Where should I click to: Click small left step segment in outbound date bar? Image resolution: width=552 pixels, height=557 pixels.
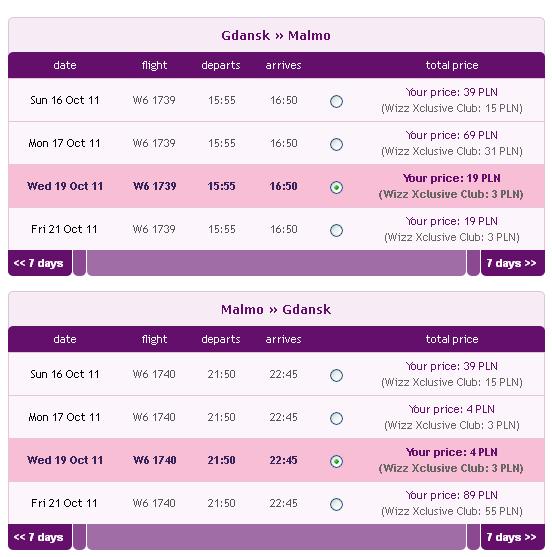click(80, 263)
